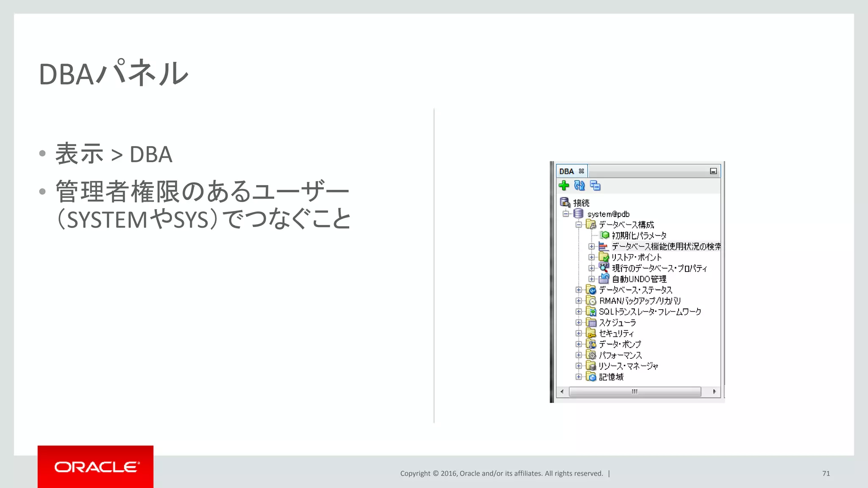
Task: Click the 自動UNDO管理 icon
Action: (604, 279)
